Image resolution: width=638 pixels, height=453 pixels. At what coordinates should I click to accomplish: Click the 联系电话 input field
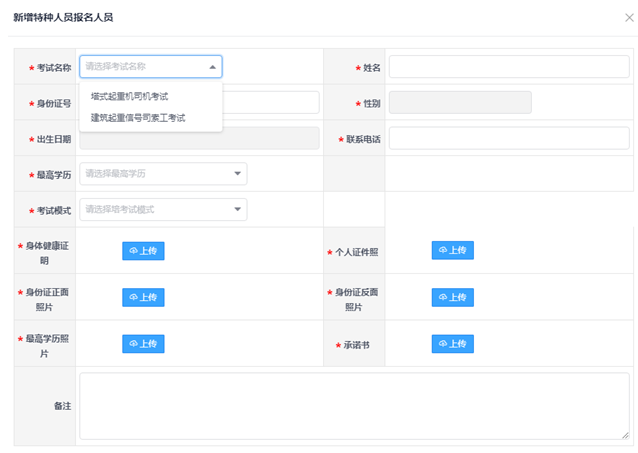pyautogui.click(x=507, y=138)
